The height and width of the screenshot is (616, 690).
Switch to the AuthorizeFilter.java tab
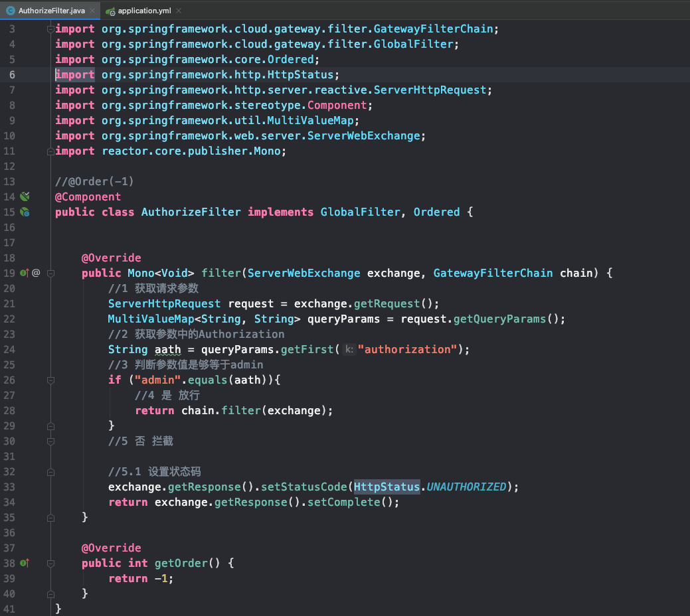coord(50,11)
